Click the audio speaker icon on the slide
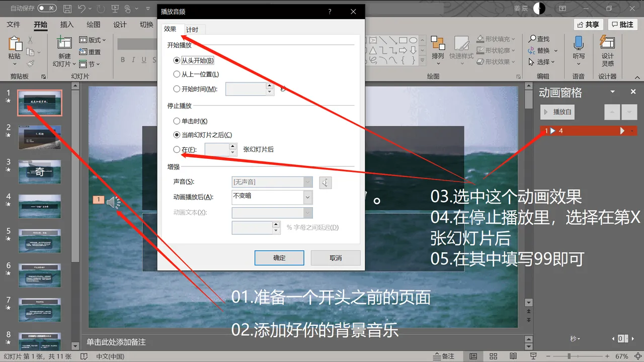Image resolution: width=644 pixels, height=362 pixels. coord(114,202)
